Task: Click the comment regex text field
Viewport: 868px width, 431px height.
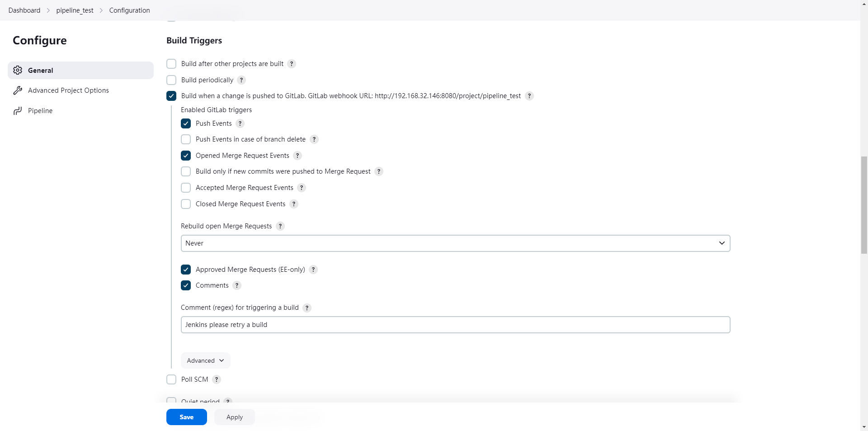Action: coord(455,325)
